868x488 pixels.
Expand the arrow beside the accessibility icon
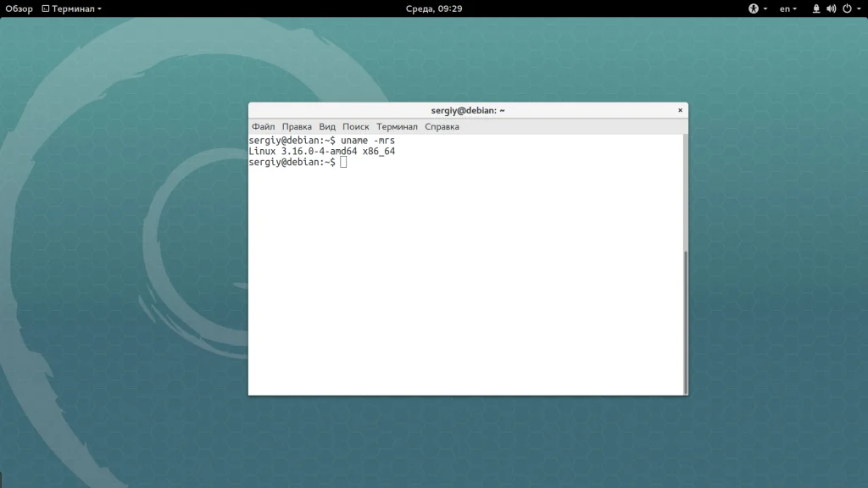pyautogui.click(x=765, y=8)
